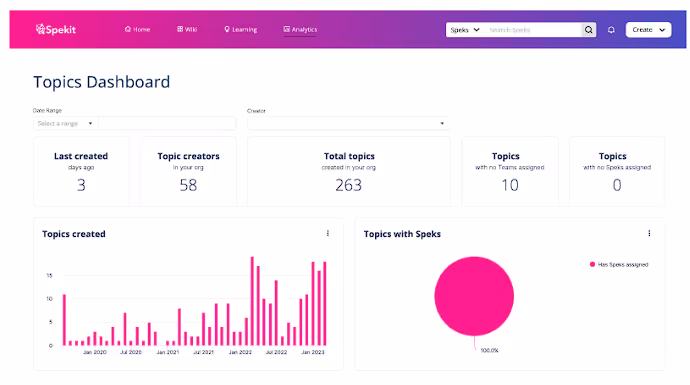This screenshot has width=690, height=385.
Task: Click the Jan 2020 axis label
Action: click(95, 352)
